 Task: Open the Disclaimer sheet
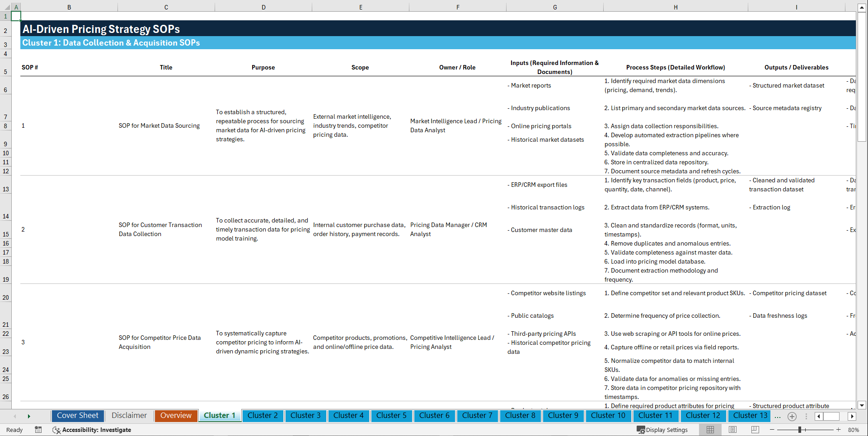pos(129,416)
